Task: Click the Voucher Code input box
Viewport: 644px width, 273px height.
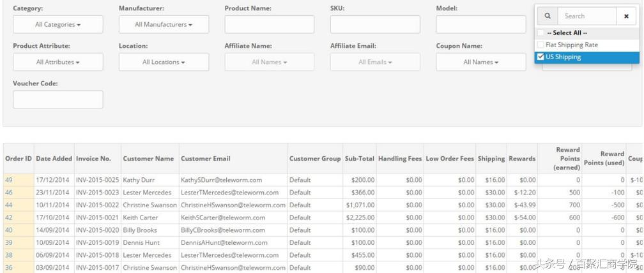Action: pos(57,100)
